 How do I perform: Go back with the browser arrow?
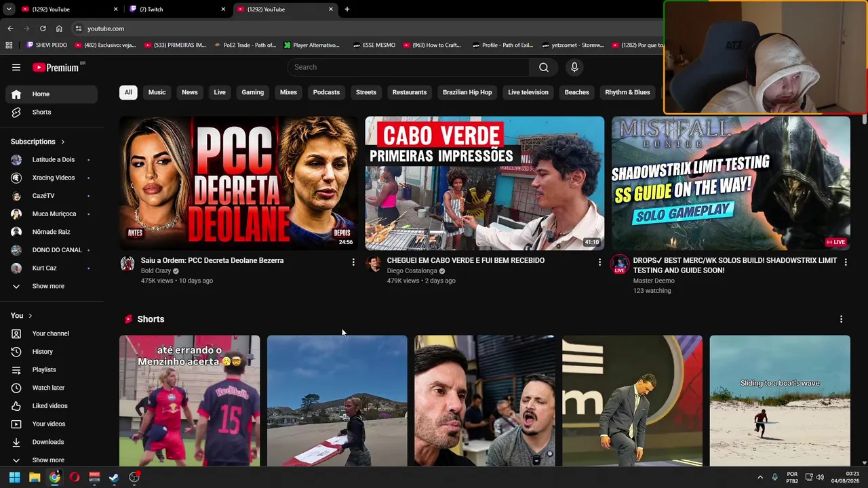click(10, 28)
